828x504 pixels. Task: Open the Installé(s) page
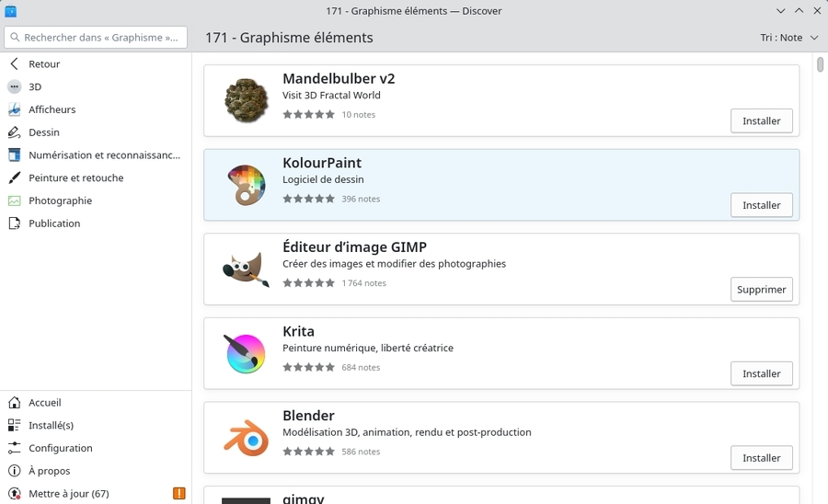point(51,425)
